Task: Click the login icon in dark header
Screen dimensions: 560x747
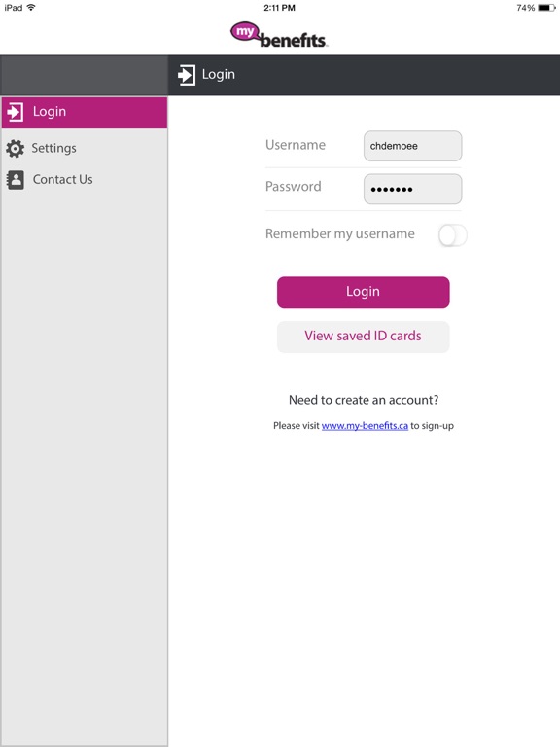Action: [187, 75]
